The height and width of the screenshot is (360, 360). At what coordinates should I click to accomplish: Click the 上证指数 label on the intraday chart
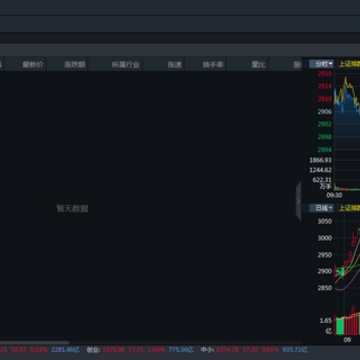pos(349,64)
